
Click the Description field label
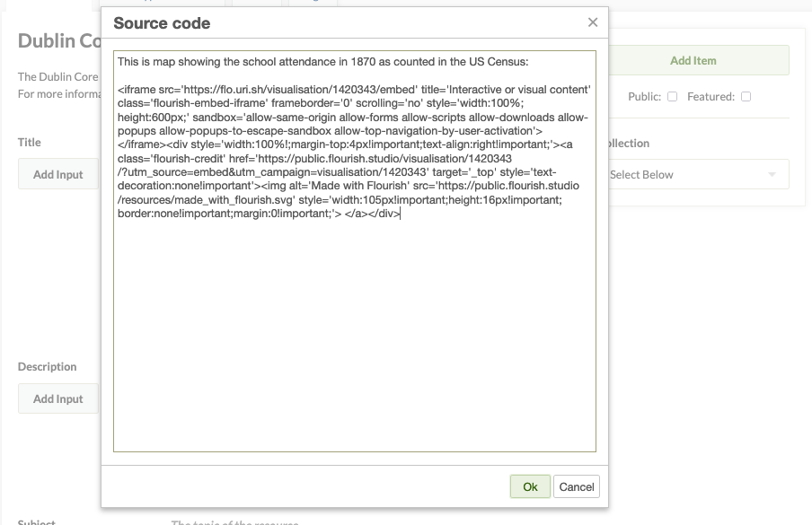click(47, 367)
